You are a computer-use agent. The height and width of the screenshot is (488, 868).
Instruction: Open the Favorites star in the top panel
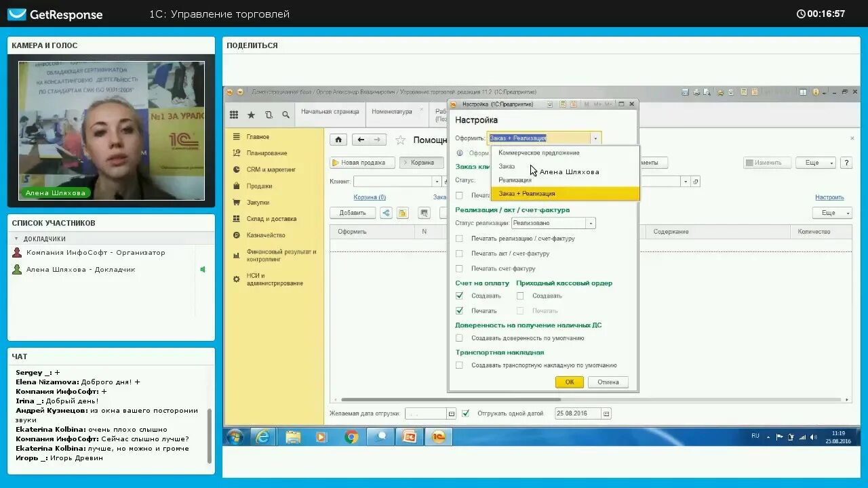tap(252, 115)
